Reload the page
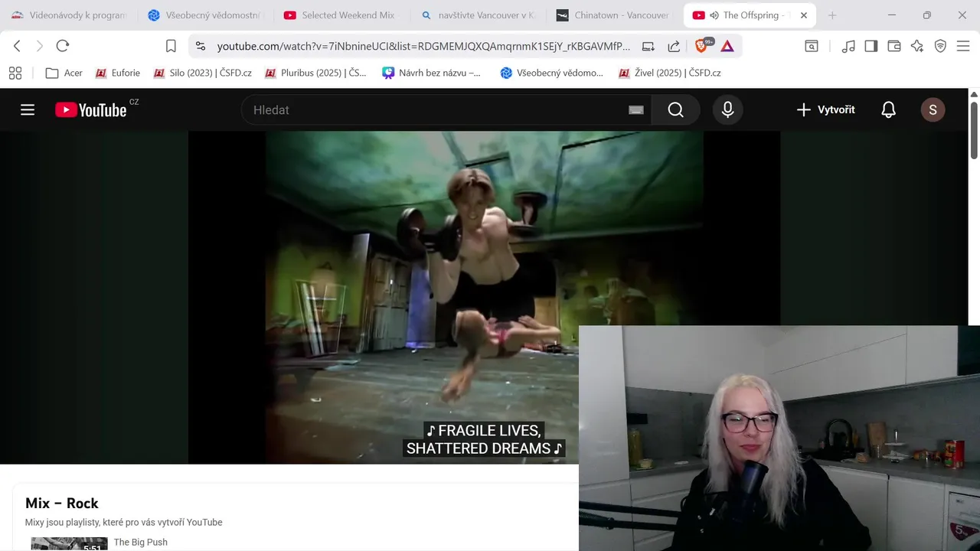The height and width of the screenshot is (551, 980). pyautogui.click(x=63, y=46)
